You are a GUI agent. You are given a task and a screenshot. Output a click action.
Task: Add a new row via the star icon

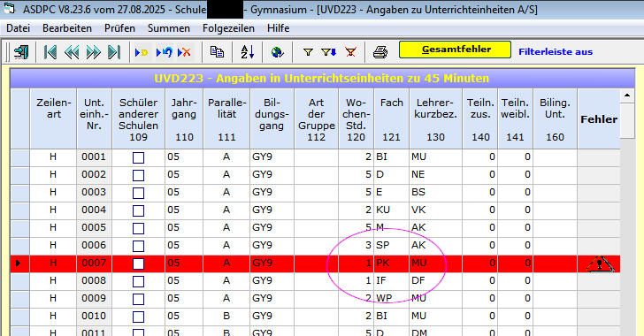pyautogui.click(x=142, y=52)
